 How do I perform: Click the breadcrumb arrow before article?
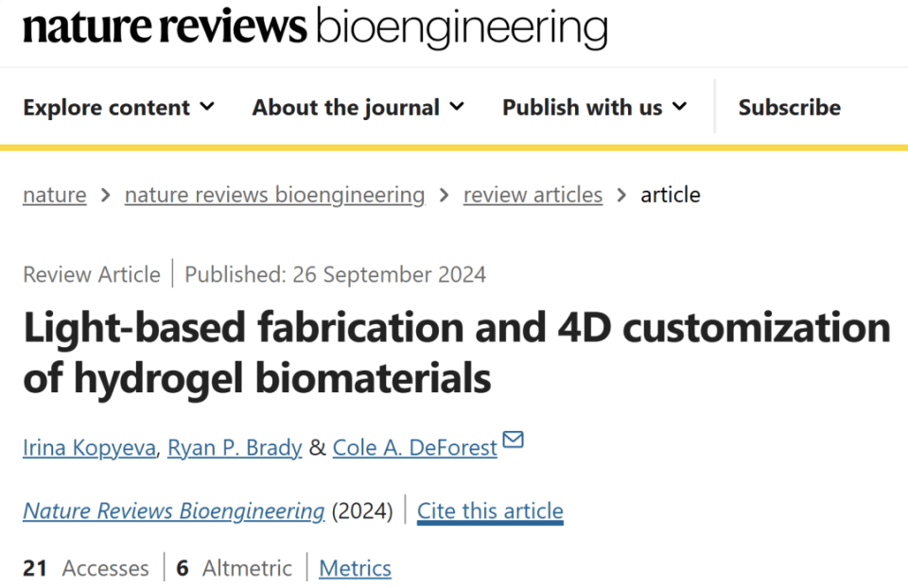click(621, 195)
